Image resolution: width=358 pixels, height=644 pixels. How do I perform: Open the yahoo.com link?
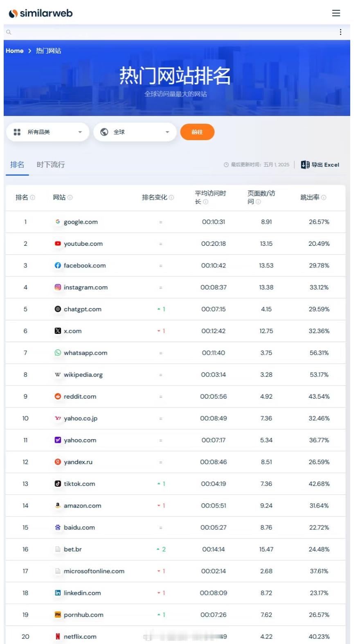click(80, 440)
